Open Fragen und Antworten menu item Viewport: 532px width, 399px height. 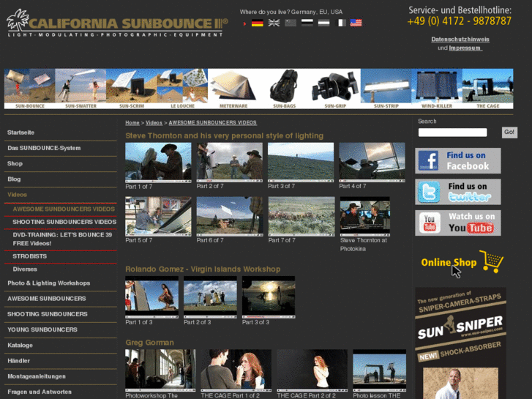[40, 392]
